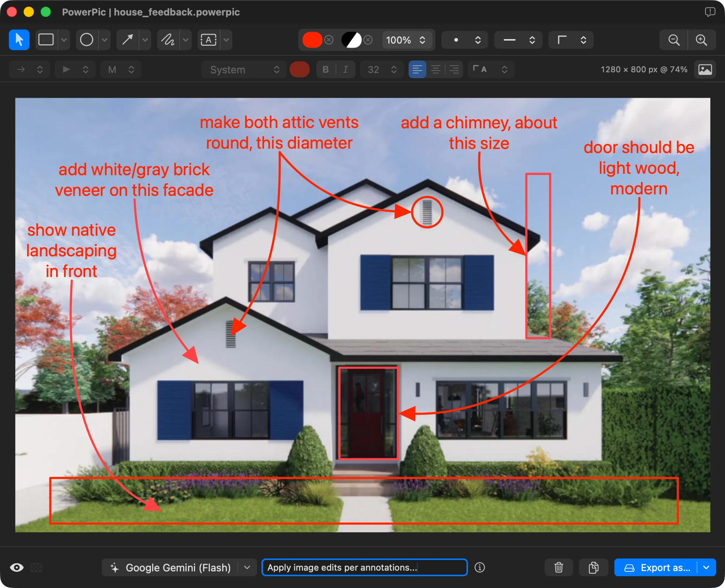
Task: Select the 'add a chimney' text annotation
Action: point(479,133)
